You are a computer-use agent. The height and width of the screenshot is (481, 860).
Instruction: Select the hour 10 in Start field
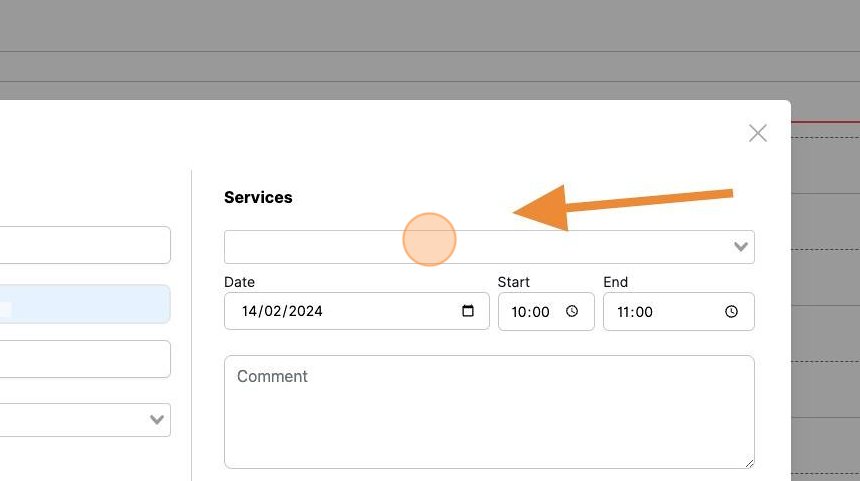point(518,312)
